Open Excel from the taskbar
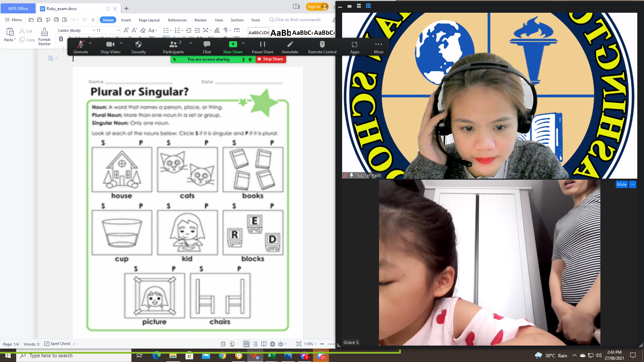The width and height of the screenshot is (644, 362). (x=271, y=356)
